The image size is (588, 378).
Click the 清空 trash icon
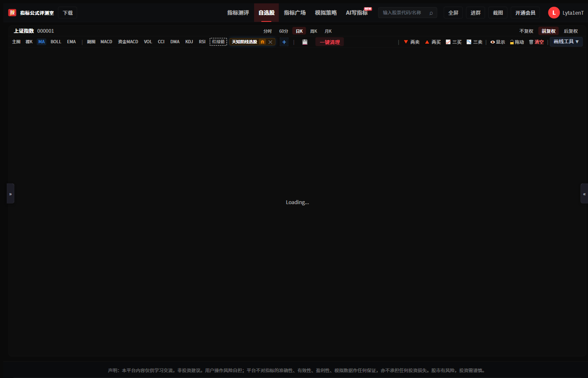click(x=531, y=42)
